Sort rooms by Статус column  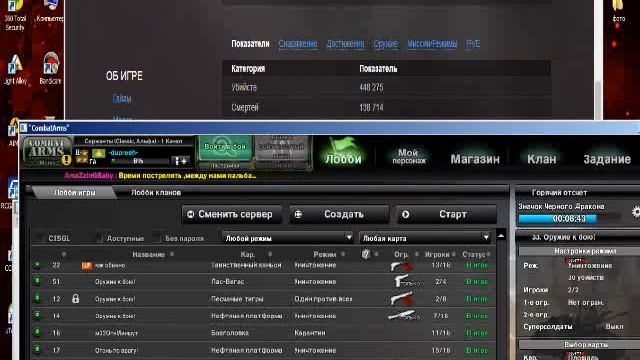point(476,254)
